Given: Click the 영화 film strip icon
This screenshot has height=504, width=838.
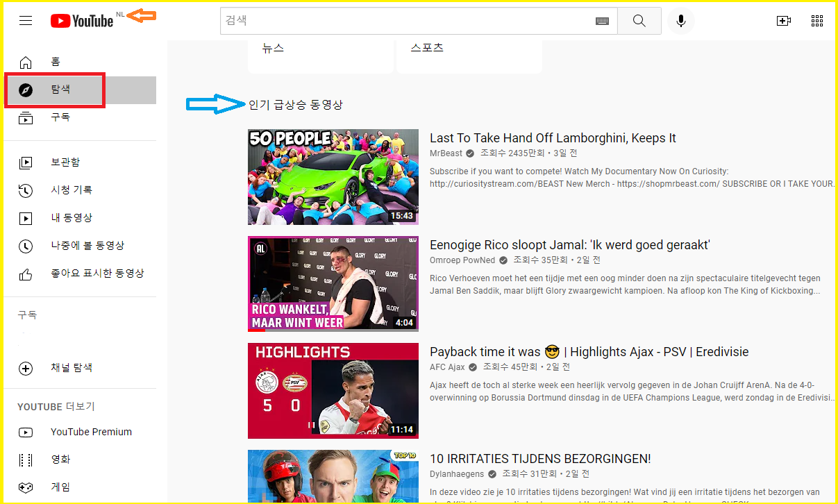Looking at the screenshot, I should tap(26, 460).
